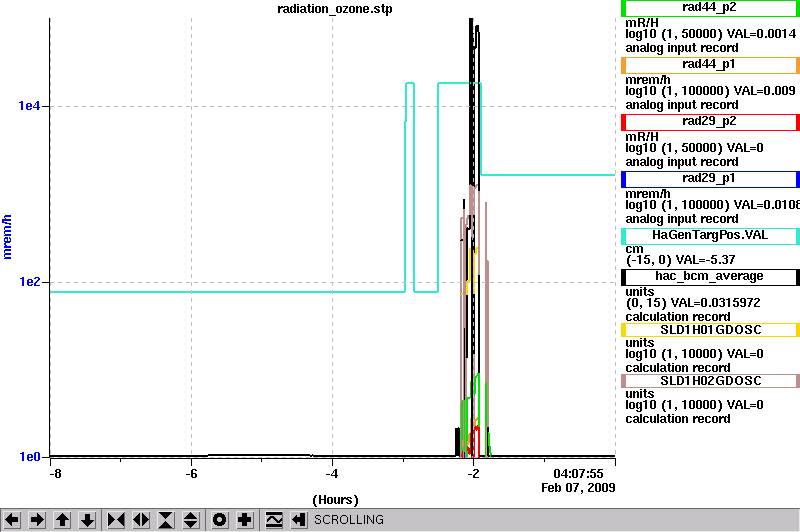This screenshot has width=800, height=532.
Task: Select the hac_bcm_average legend entry
Action: point(710,277)
